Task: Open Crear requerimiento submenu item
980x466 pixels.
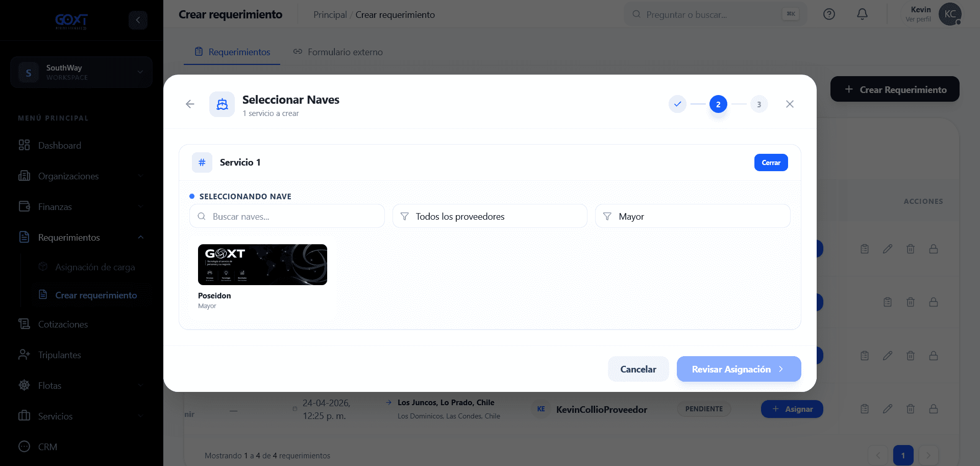Action: tap(96, 295)
